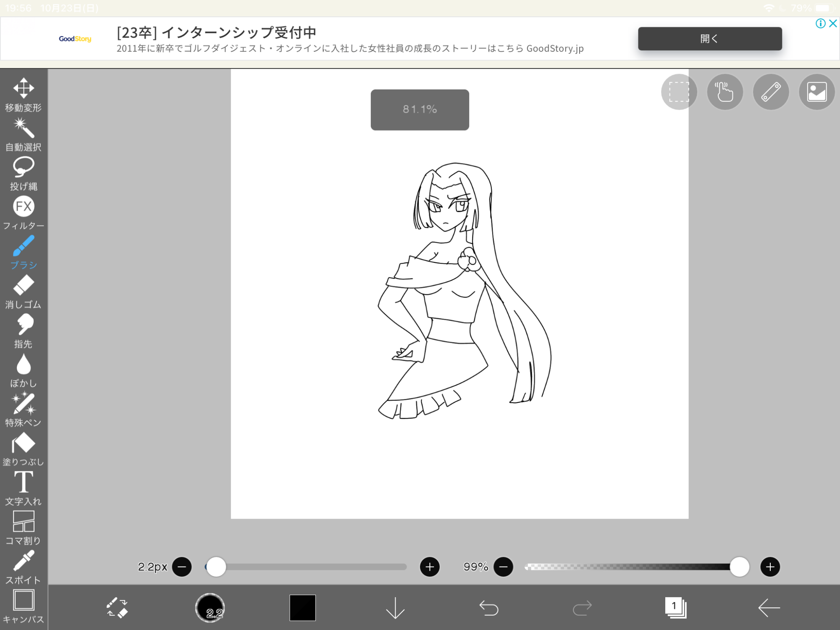This screenshot has height=630, width=840.
Task: Tap the 開く button in the ad
Action: pyautogui.click(x=710, y=39)
